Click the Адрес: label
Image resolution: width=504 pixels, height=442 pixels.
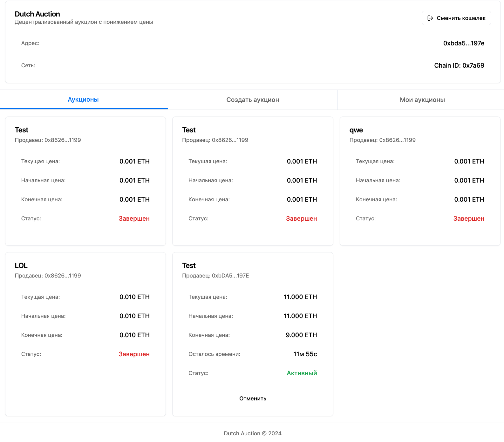(30, 43)
